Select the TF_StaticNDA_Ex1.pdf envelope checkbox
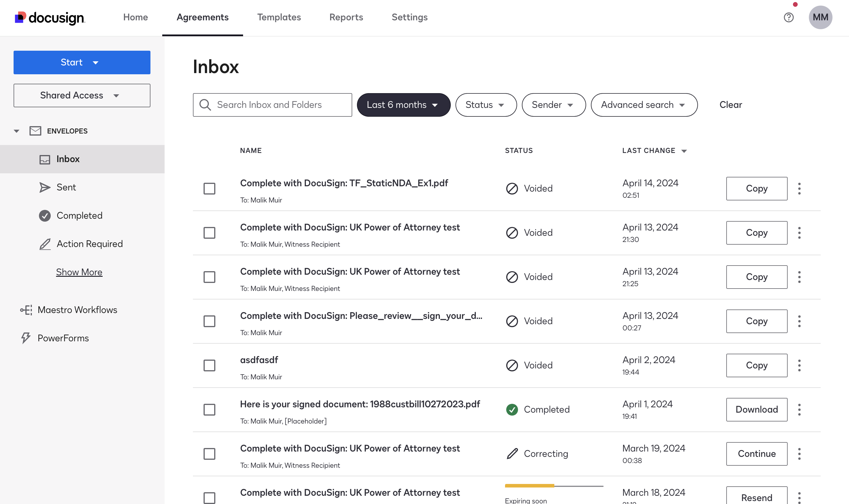 (209, 189)
